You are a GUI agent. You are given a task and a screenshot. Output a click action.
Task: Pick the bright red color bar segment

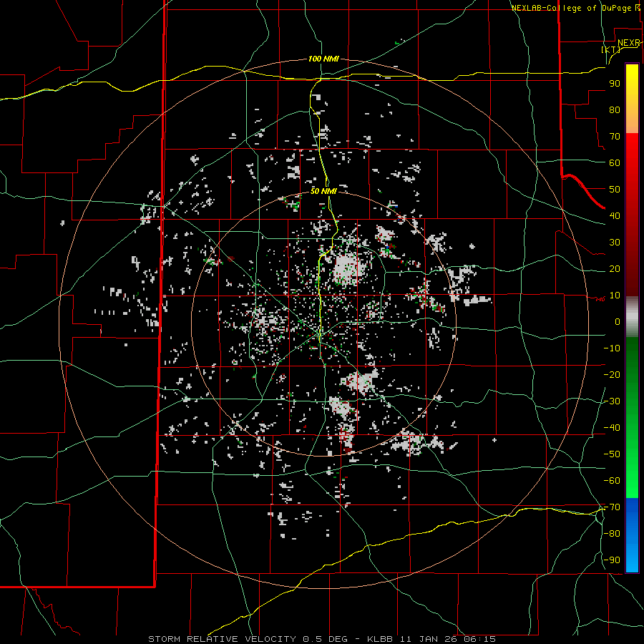click(x=632, y=152)
